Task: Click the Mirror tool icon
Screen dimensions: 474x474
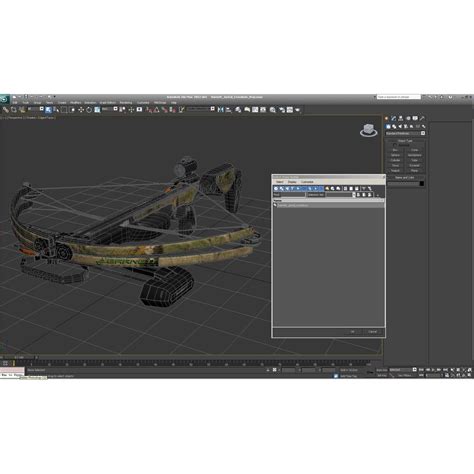Action: [220, 110]
